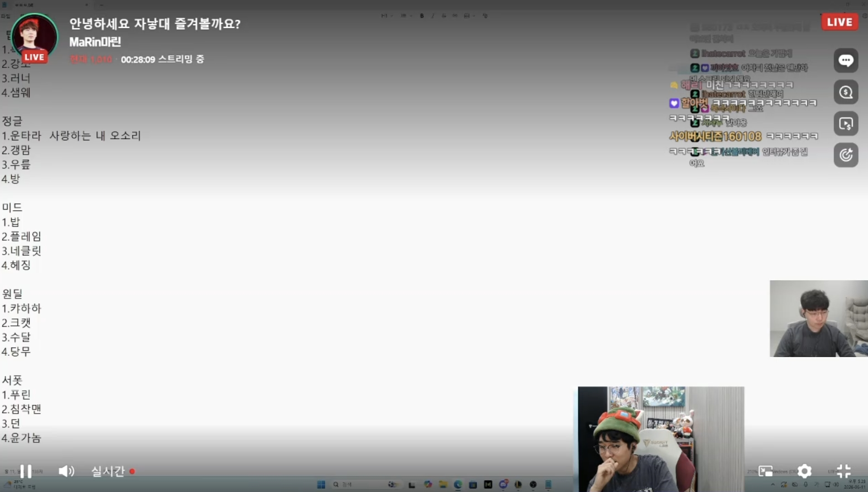
Task: Switch to picture-in-picture mini player
Action: click(x=765, y=471)
